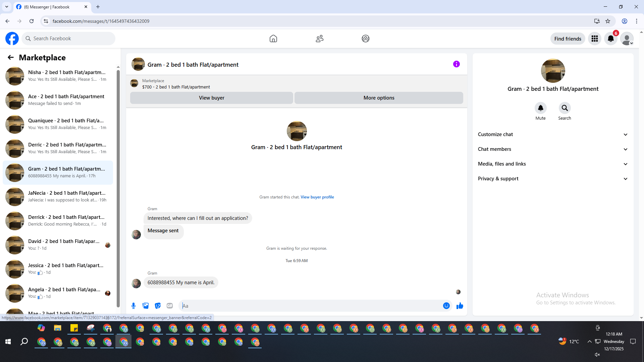Expand the Privacy & support section
The width and height of the screenshot is (644, 362).
coord(553,179)
